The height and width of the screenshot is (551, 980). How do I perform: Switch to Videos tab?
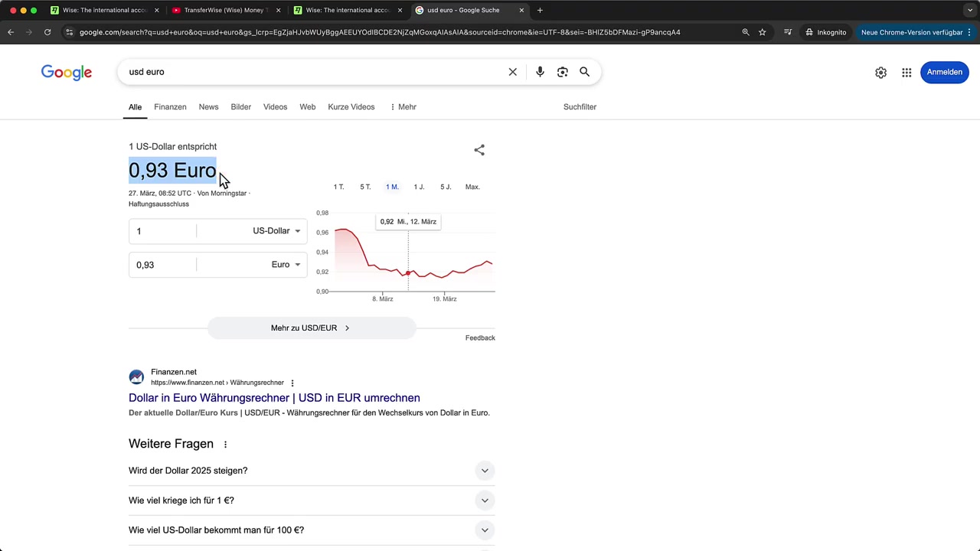[275, 107]
